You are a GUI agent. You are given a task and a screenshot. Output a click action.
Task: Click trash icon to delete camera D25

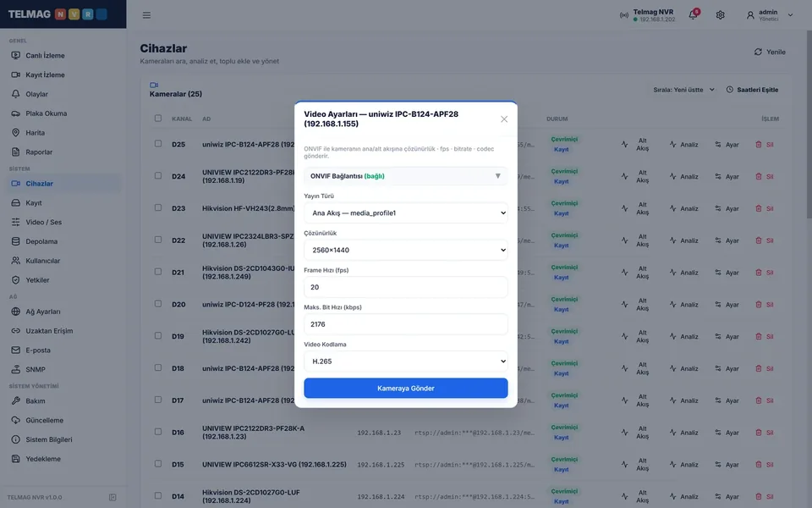coord(758,145)
